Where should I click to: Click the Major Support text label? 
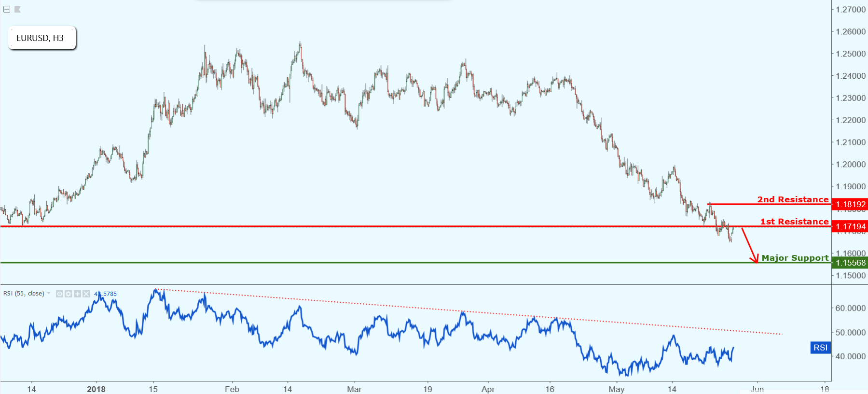click(795, 258)
